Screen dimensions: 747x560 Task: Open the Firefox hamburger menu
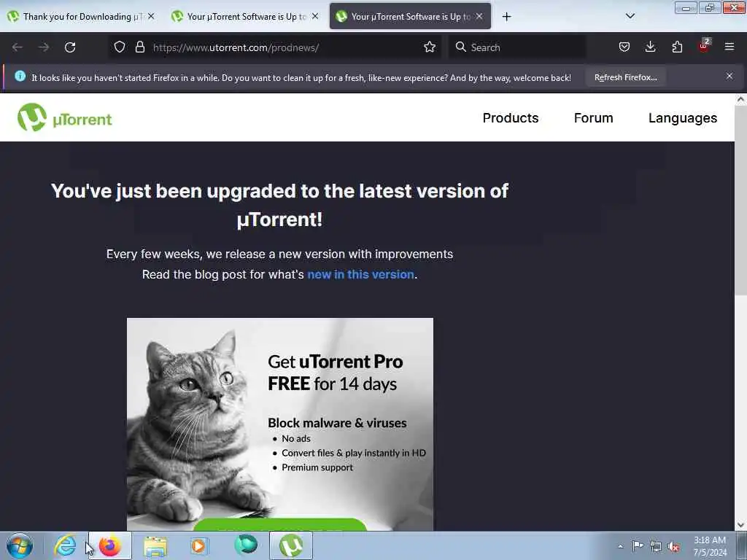coord(729,47)
